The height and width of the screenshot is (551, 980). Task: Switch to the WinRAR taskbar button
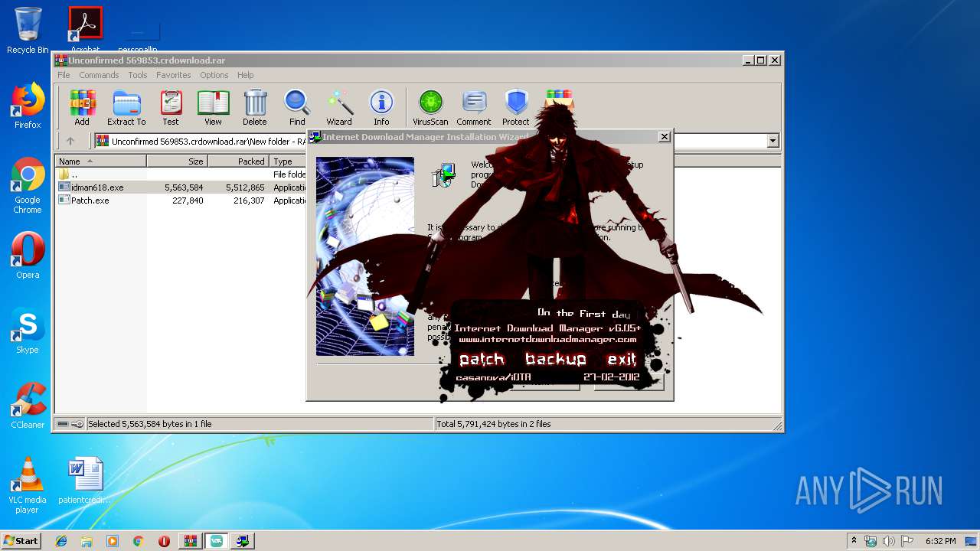(x=190, y=541)
